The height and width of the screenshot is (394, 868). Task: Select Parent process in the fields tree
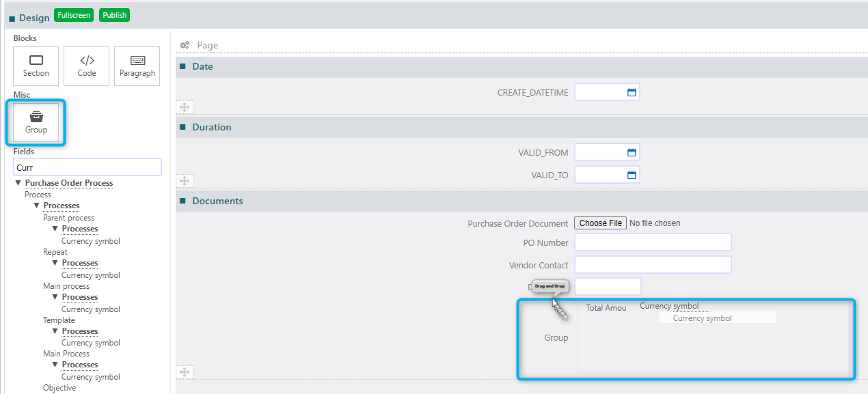click(x=69, y=218)
